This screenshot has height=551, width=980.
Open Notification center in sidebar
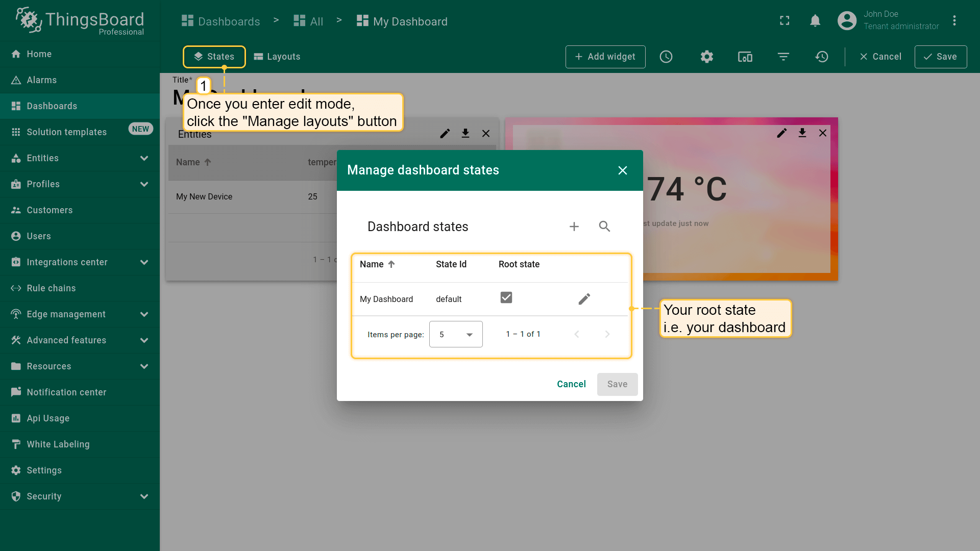pyautogui.click(x=80, y=392)
